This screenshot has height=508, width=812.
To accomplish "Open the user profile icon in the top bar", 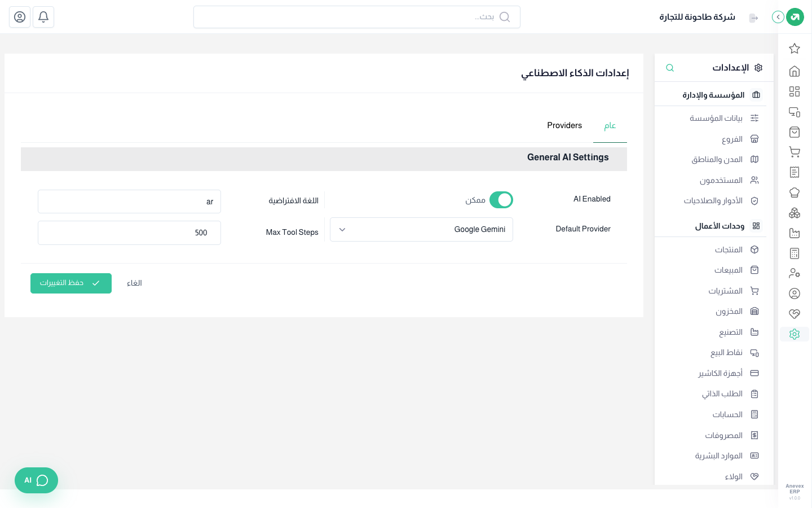I will point(20,17).
